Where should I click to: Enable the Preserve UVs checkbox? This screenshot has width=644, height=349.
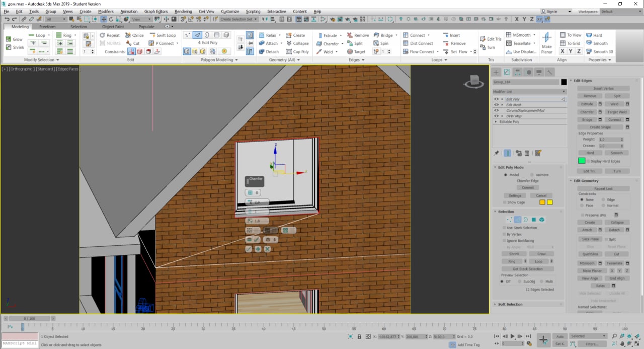(x=582, y=215)
